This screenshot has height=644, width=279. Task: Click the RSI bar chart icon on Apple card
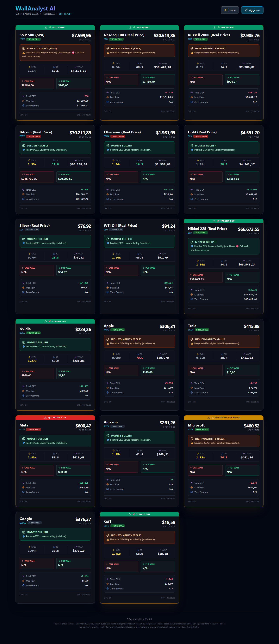[138, 354]
